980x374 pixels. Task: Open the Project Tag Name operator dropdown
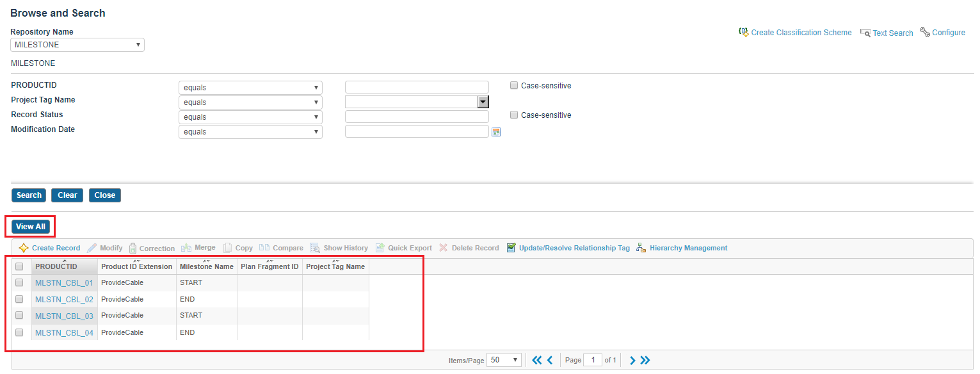pos(250,102)
